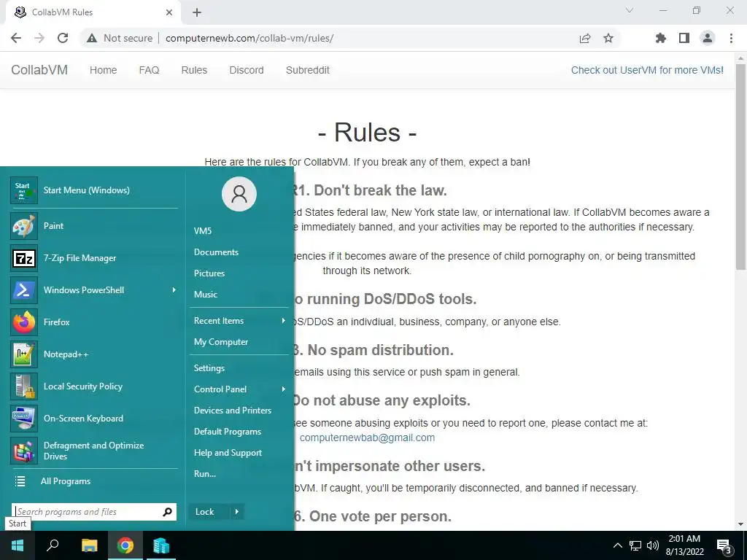Viewport: 747px width, 560px height.
Task: Click Check out UserVM for more VMs link
Action: point(647,70)
